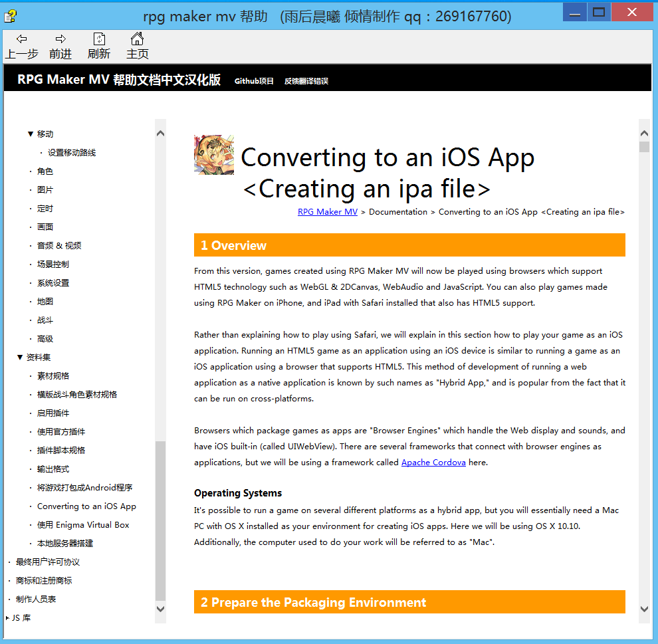Open 启用插件 sidebar entry

(53, 413)
